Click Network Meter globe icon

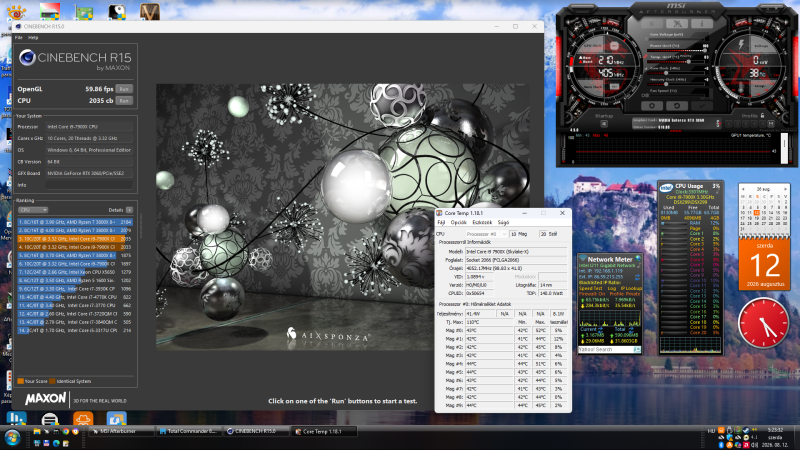click(638, 258)
